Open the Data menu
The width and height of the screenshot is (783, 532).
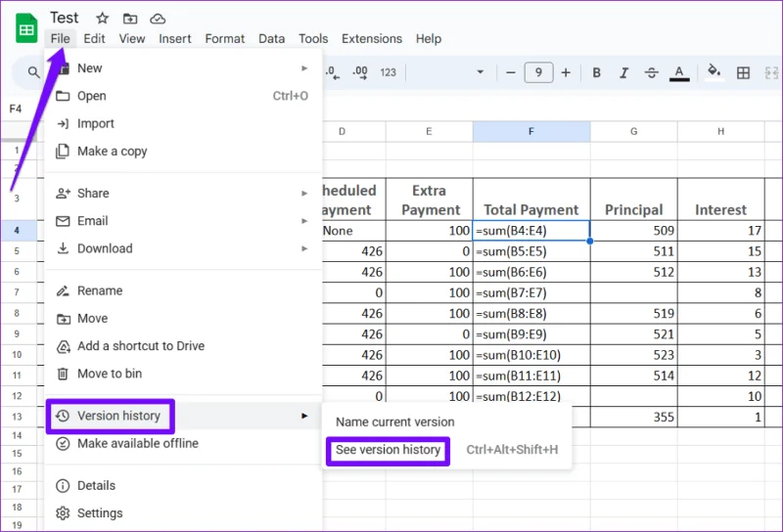coord(272,38)
